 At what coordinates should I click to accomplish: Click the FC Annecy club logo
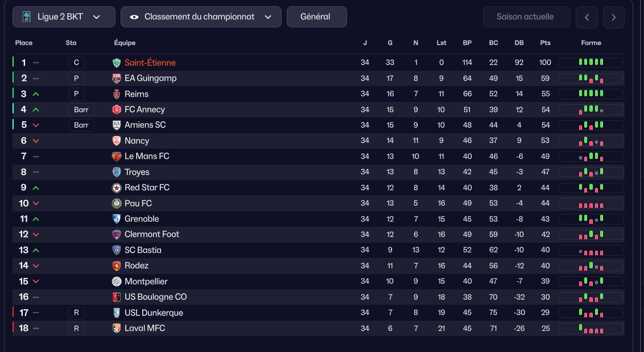click(x=117, y=109)
